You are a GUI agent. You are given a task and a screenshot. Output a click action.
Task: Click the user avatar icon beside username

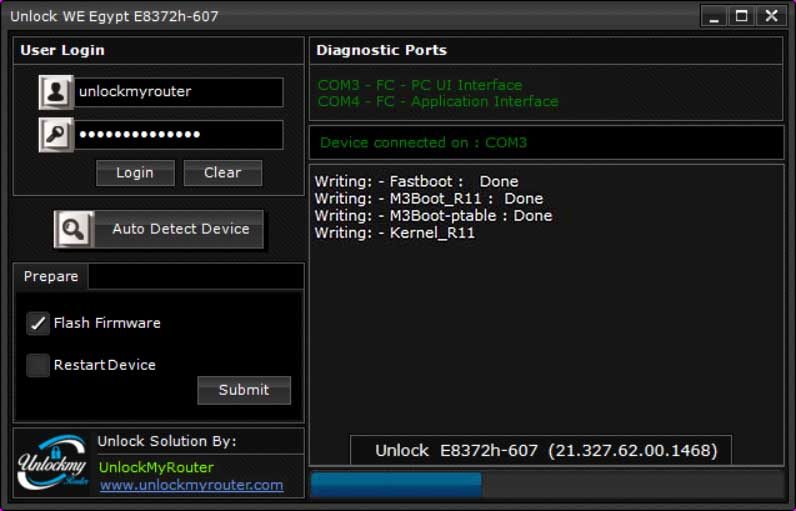[56, 92]
